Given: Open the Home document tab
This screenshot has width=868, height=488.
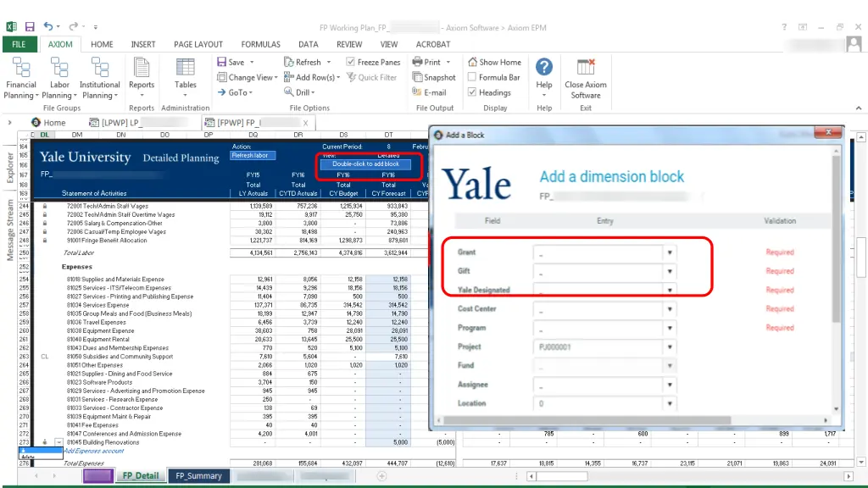Looking at the screenshot, I should tap(48, 122).
